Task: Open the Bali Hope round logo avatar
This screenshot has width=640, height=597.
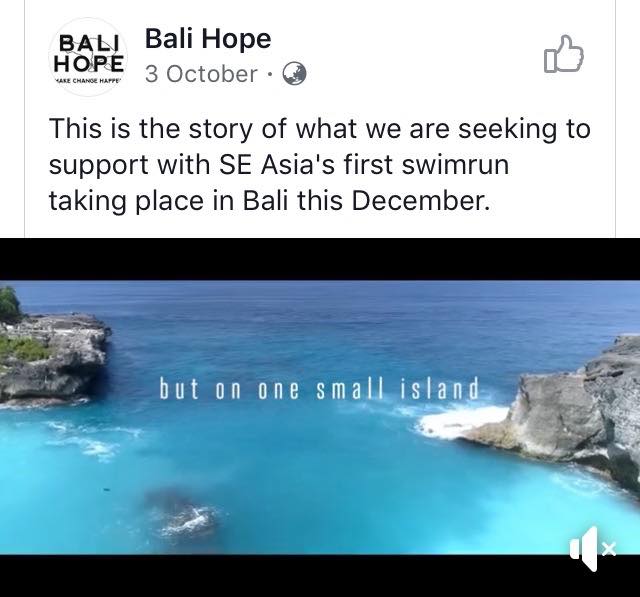Action: tap(88, 57)
